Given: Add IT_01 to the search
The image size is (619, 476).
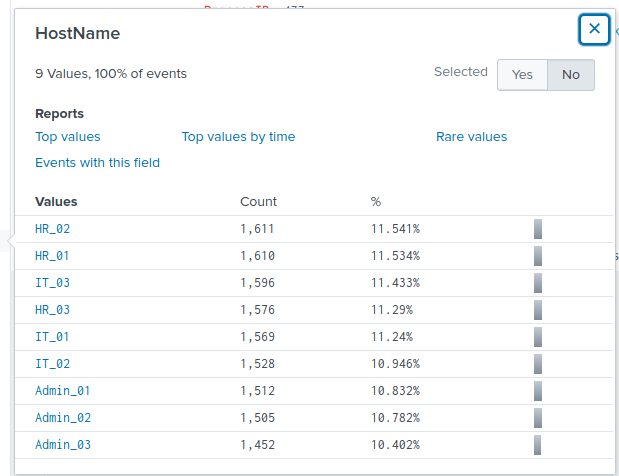Looking at the screenshot, I should tap(52, 337).
